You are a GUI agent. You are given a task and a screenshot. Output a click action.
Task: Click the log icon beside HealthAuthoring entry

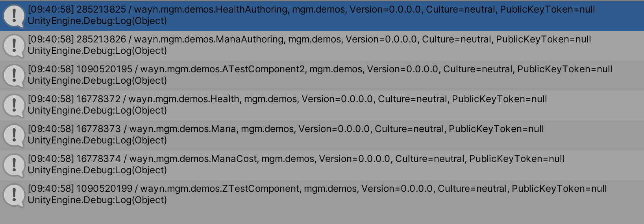[x=14, y=16]
